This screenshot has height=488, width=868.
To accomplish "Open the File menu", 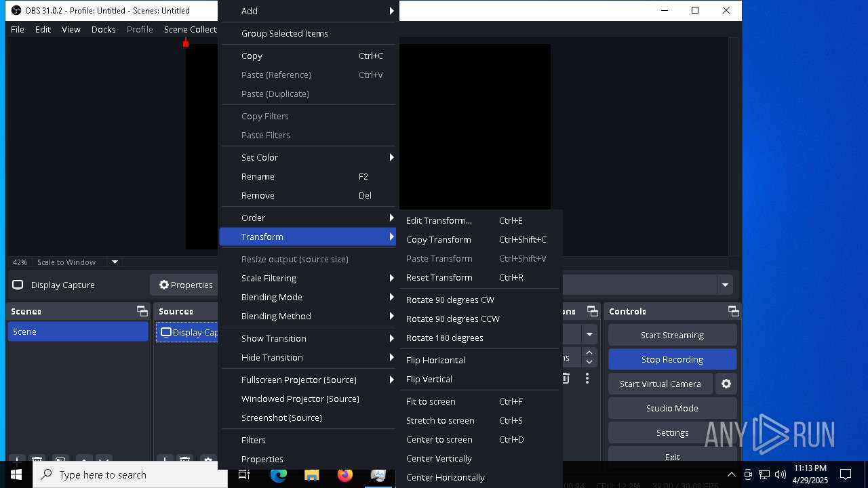I will (18, 29).
